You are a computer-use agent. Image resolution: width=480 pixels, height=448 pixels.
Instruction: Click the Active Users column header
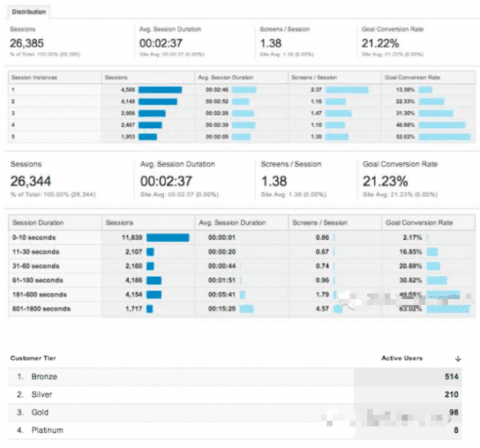pos(402,358)
